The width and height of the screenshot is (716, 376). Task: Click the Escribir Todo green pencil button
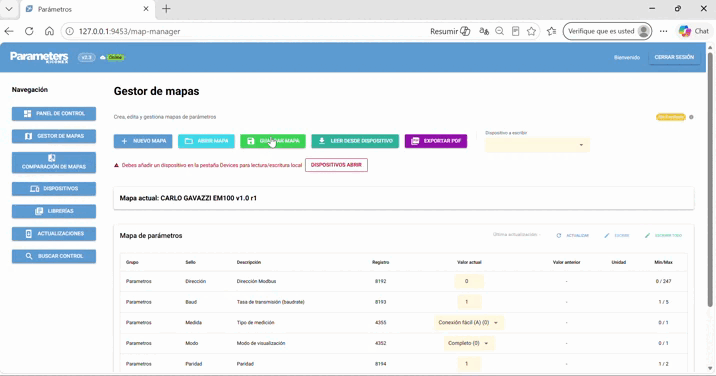point(663,236)
